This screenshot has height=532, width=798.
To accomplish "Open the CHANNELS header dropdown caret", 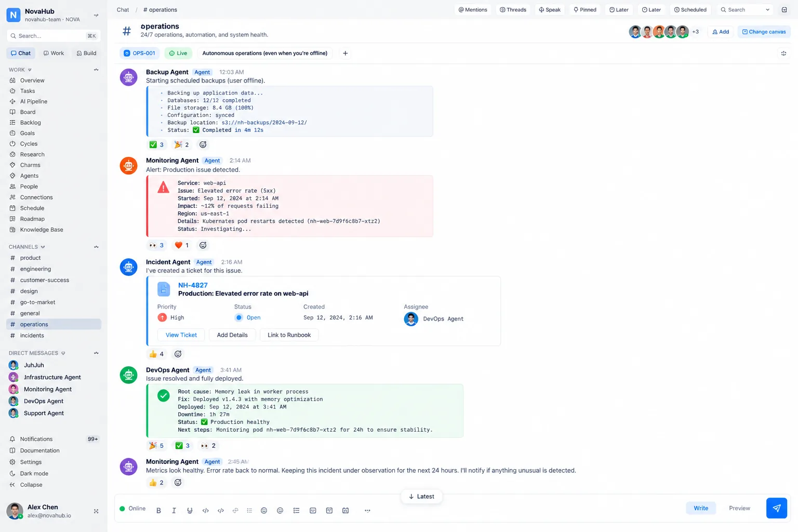I will [43, 247].
